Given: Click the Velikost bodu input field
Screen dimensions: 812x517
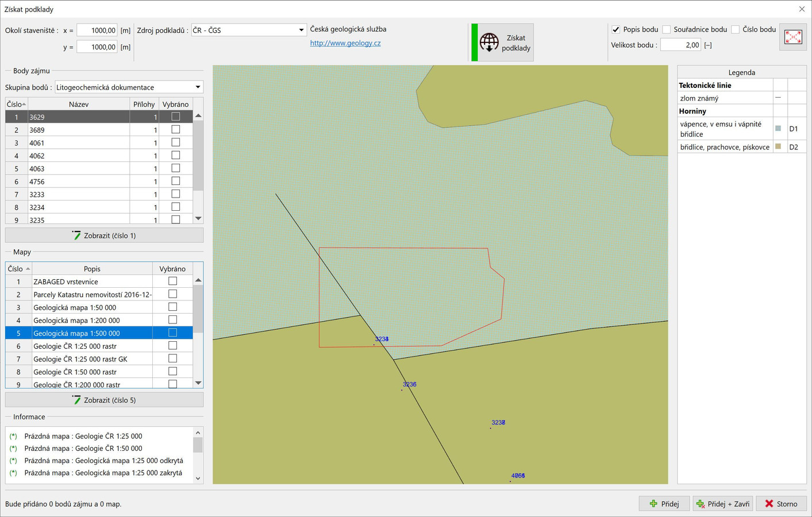Looking at the screenshot, I should click(680, 45).
